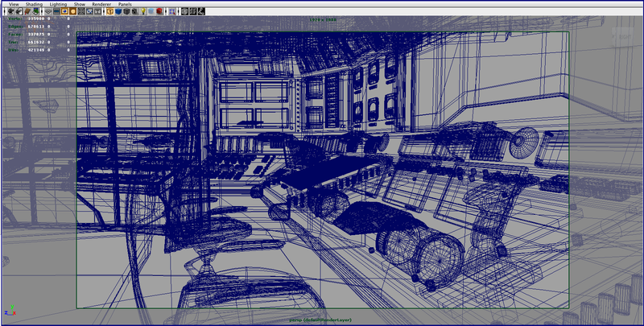Toggle the viewport Grid display
Viewport: 644px width, 326px height.
click(48, 12)
